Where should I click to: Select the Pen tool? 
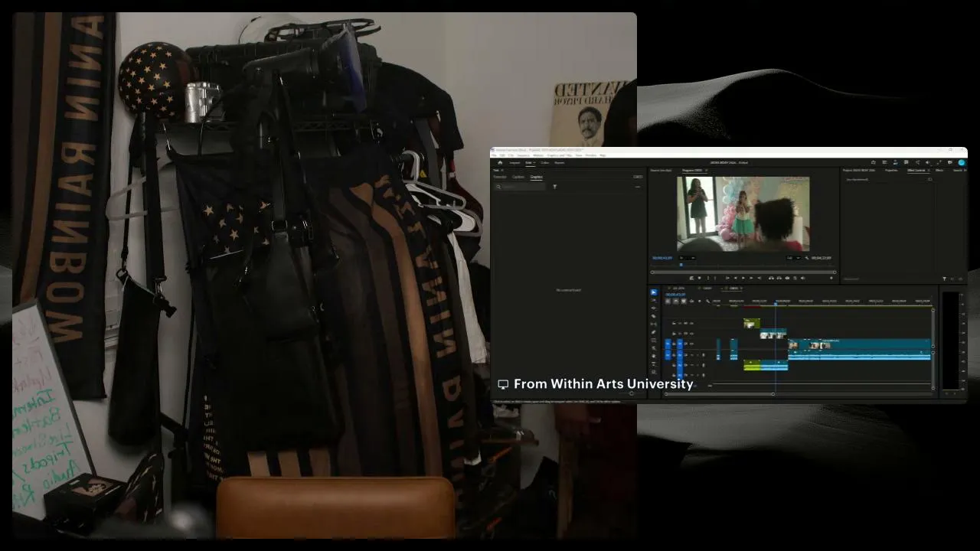654,332
